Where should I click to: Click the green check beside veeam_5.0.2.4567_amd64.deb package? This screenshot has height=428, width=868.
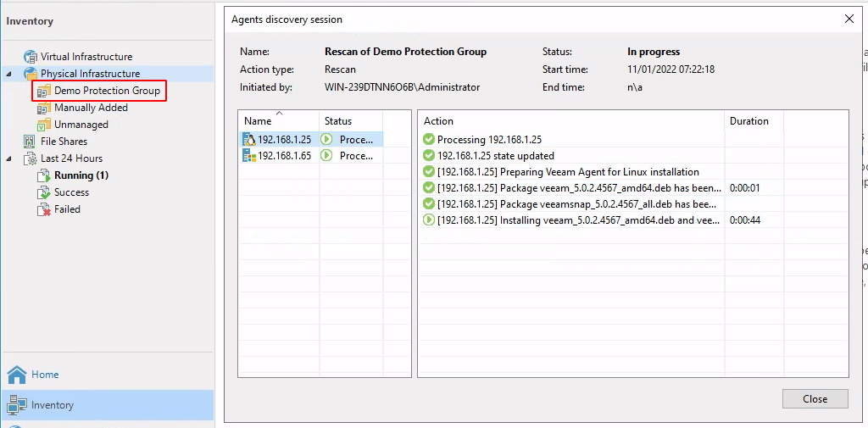pos(428,187)
